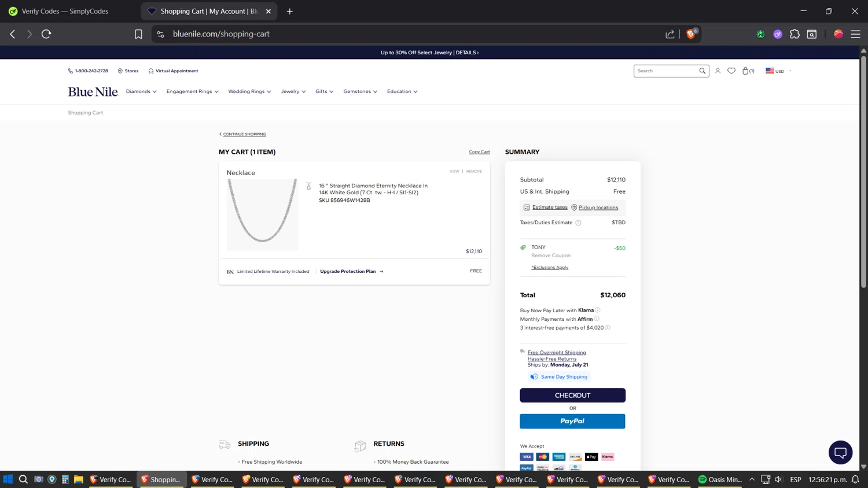Click info icon beside interest-free payments

(x=608, y=327)
